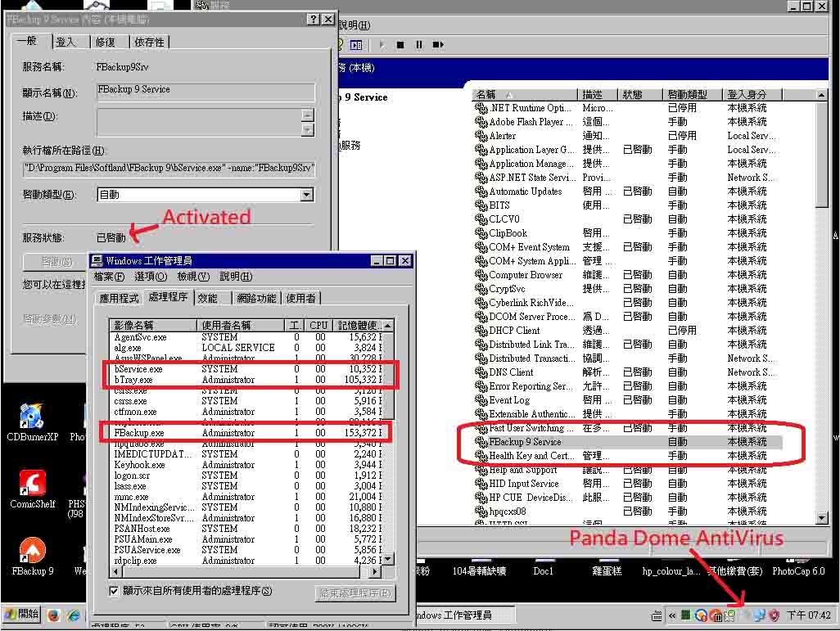Click the 啟動(S) start button in properties
The height and width of the screenshot is (631, 840).
pyautogui.click(x=56, y=262)
